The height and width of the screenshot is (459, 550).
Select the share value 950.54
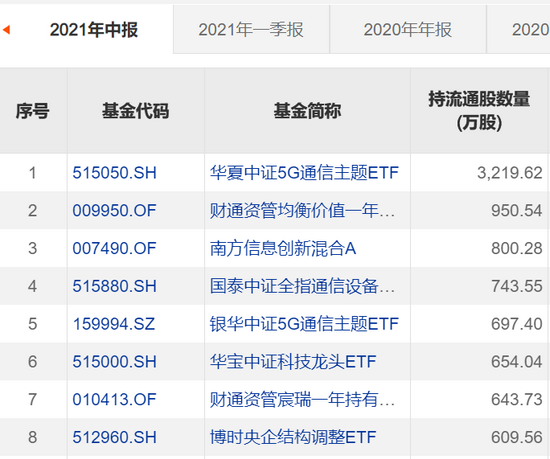517,211
